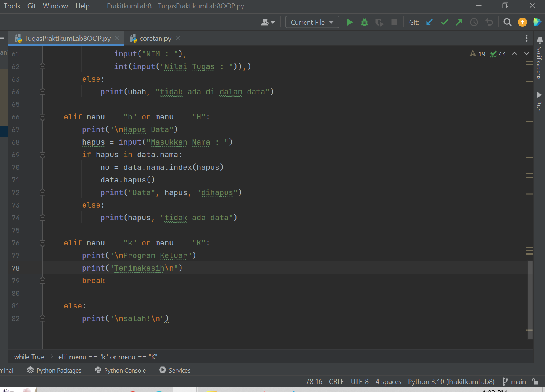Click breadcrumb while True
Screen dimensions: 545x392
click(29, 357)
